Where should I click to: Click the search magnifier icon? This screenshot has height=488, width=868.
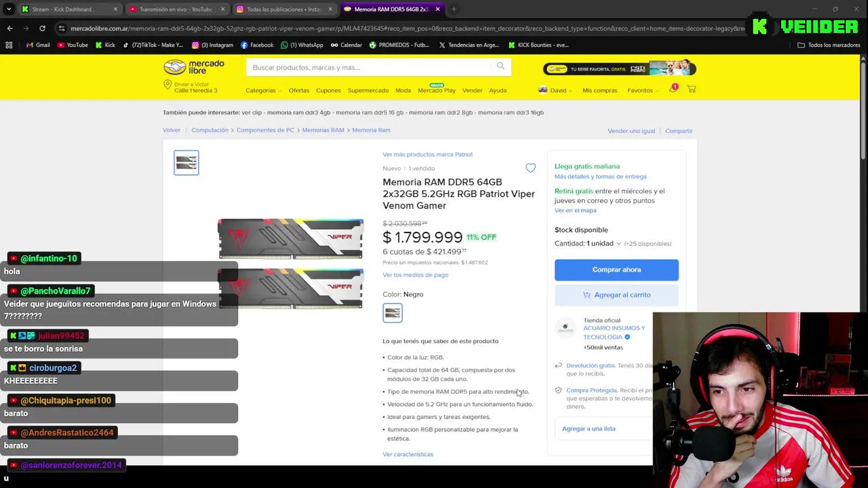click(x=500, y=66)
